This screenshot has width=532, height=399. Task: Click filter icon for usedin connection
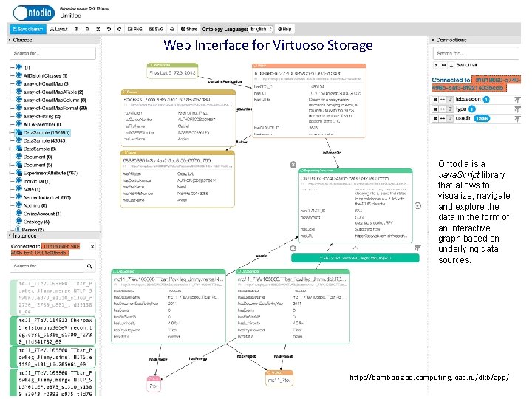click(517, 118)
